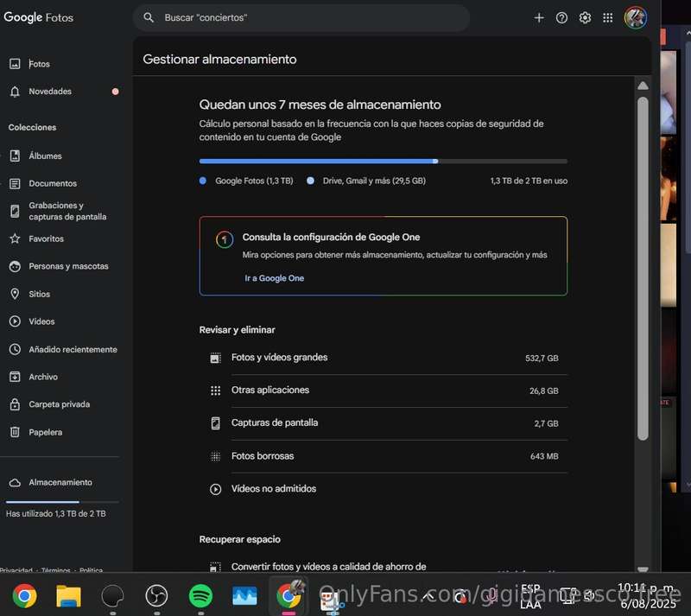This screenshot has width=691, height=616.
Task: Open Almacenamiento in the sidebar
Action: pos(60,482)
